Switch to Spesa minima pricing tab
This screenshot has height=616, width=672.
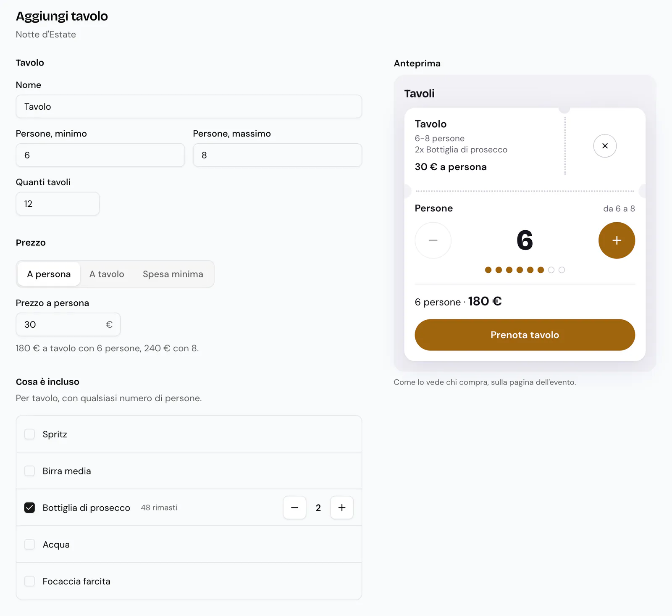coord(173,274)
